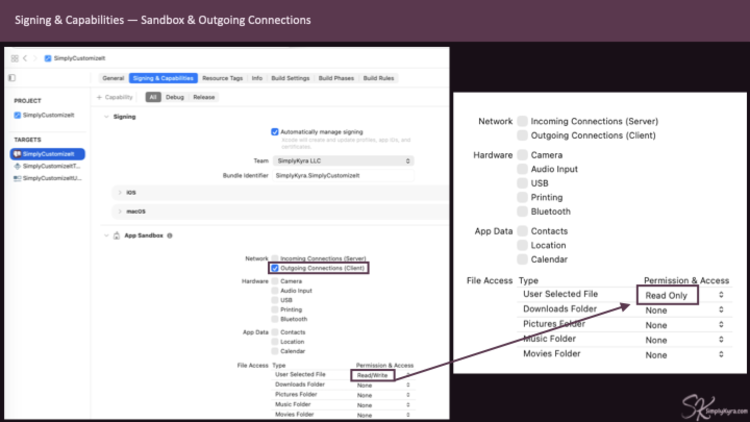Open User Selected File Read/Write dropdown
The height and width of the screenshot is (422, 750).
[383, 375]
